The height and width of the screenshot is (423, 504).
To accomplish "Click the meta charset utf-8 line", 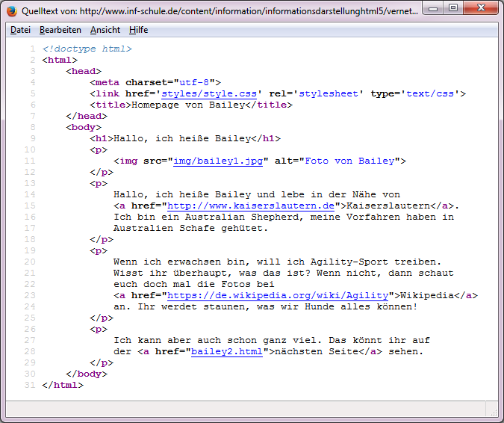I will coord(155,82).
